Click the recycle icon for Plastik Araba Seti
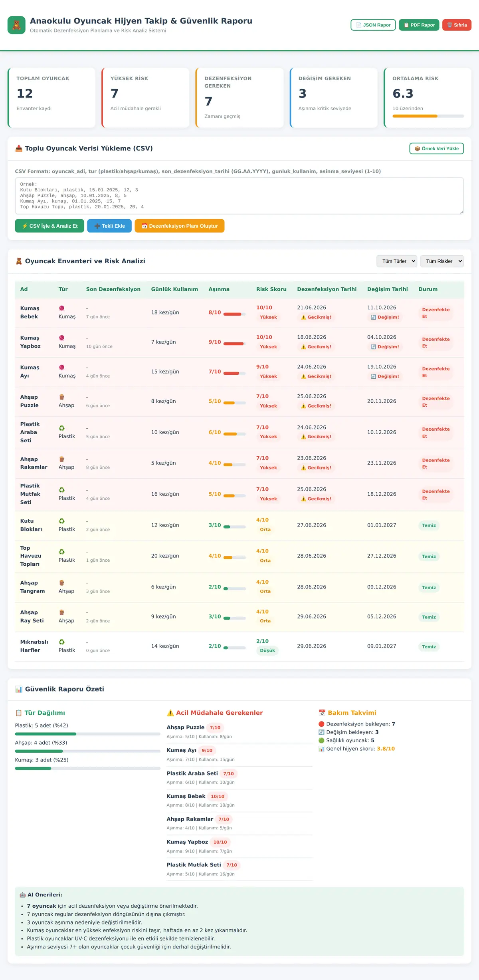The image size is (479, 980). tap(61, 428)
